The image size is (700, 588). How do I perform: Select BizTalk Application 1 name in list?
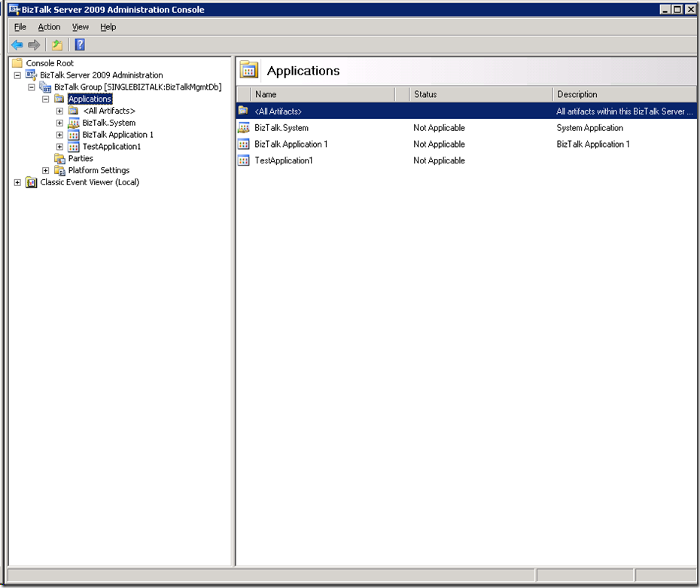[291, 144]
